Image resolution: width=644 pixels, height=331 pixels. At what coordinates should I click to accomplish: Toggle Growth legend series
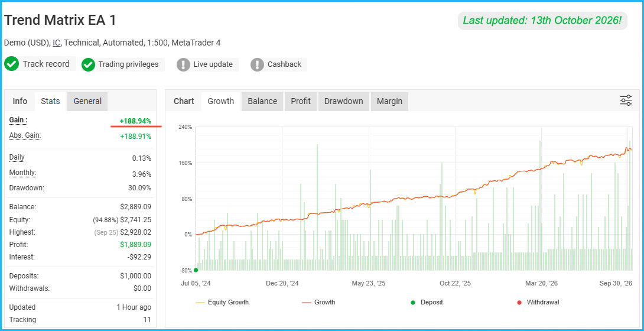[x=318, y=302]
